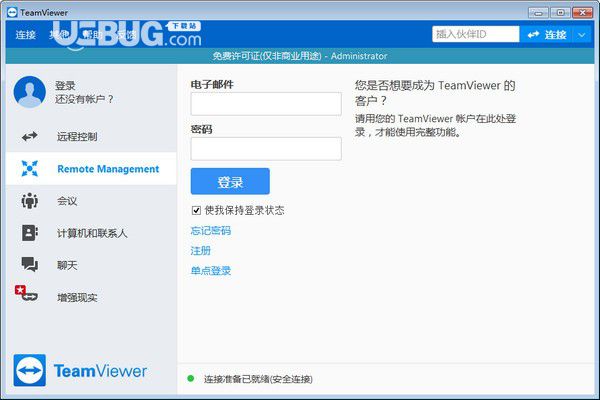The width and height of the screenshot is (600, 400).
Task: Click the 注册 link
Action: pos(201,251)
